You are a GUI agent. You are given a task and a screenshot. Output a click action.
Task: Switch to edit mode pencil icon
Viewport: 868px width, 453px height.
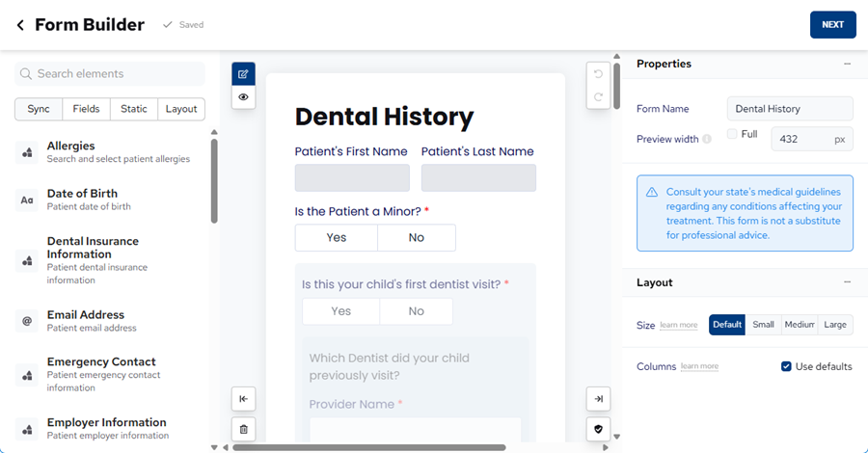coord(243,74)
